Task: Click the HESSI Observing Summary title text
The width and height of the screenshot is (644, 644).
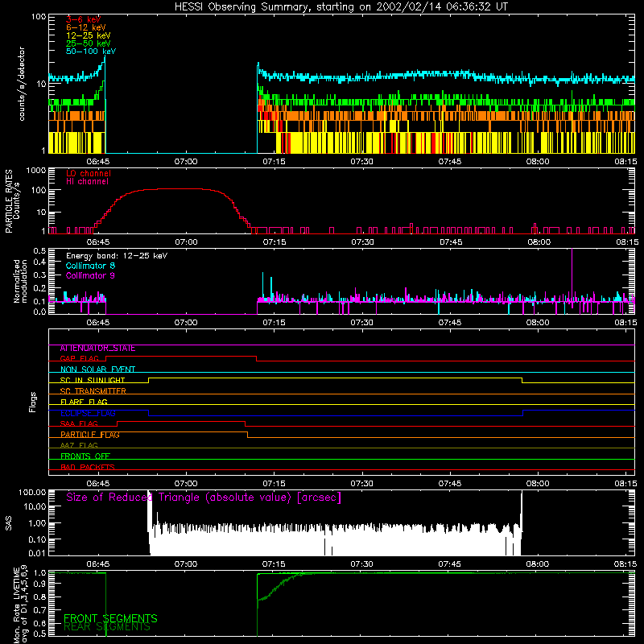Action: (x=341, y=6)
